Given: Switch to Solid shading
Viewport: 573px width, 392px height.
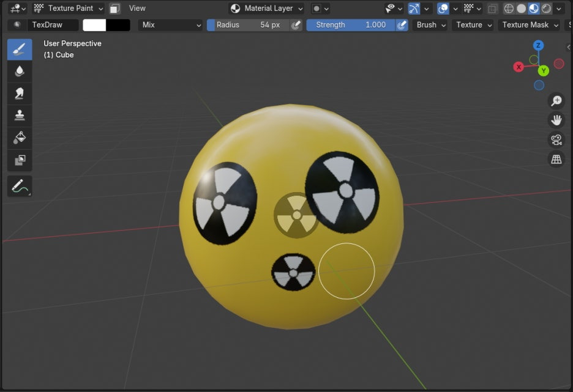Looking at the screenshot, I should click(522, 9).
